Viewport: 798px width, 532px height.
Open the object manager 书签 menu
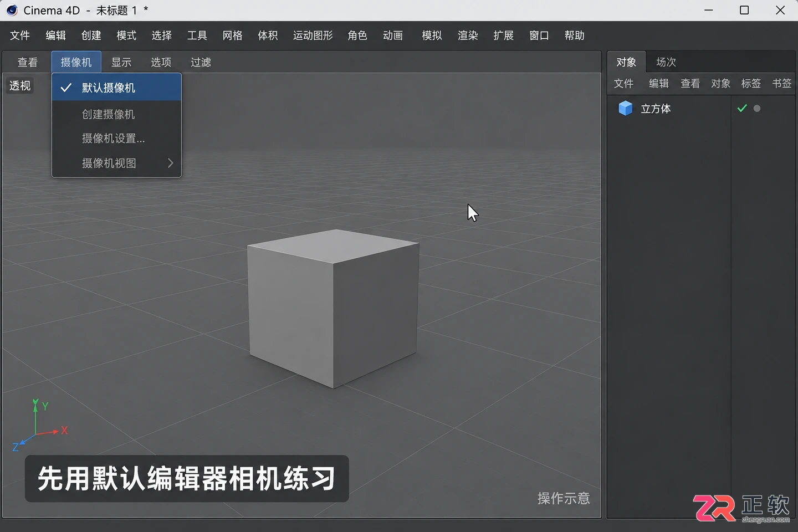[782, 84]
